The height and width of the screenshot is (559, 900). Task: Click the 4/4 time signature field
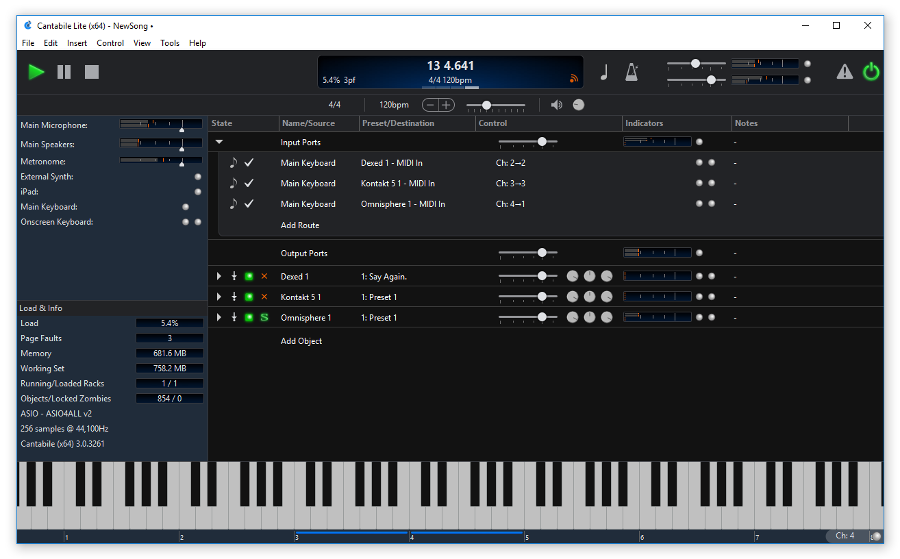click(x=335, y=104)
